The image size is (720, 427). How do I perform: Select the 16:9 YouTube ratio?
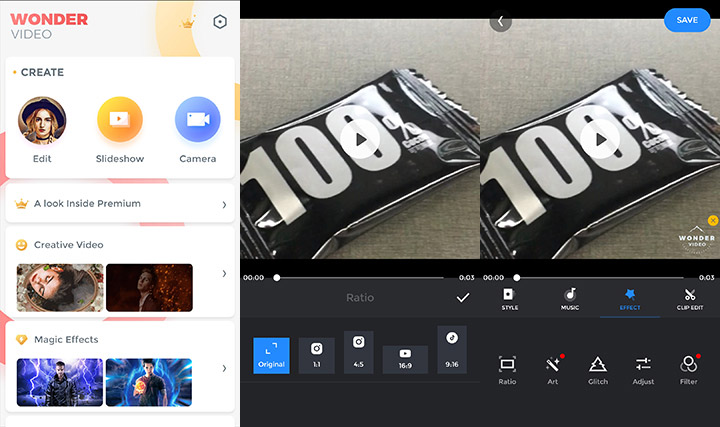405,359
